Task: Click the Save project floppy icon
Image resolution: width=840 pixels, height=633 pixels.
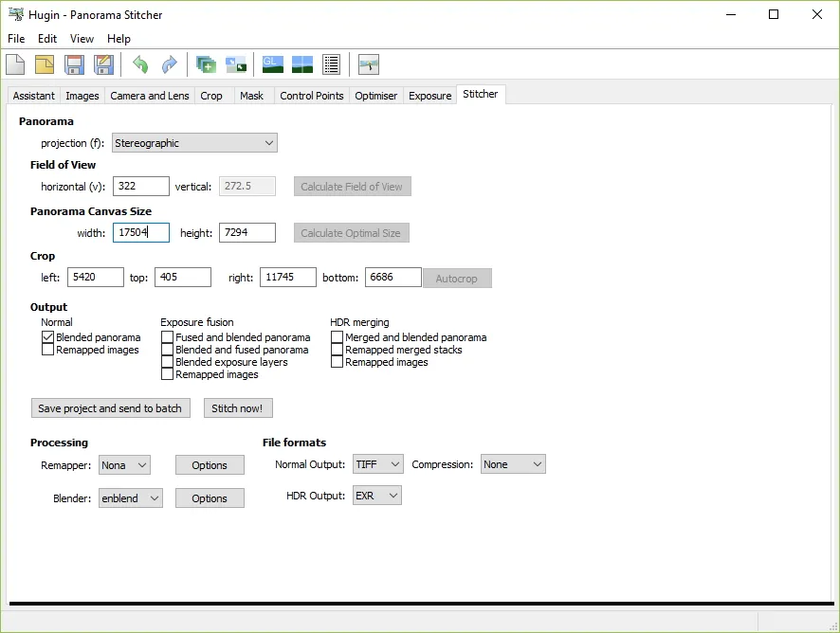Action: 74,64
